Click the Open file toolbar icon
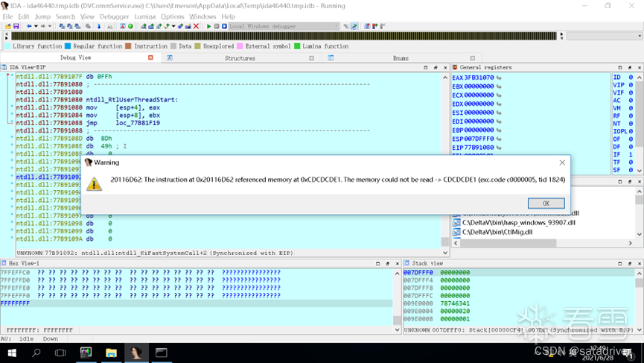Viewport: 644px width, 363px height. coord(8,26)
